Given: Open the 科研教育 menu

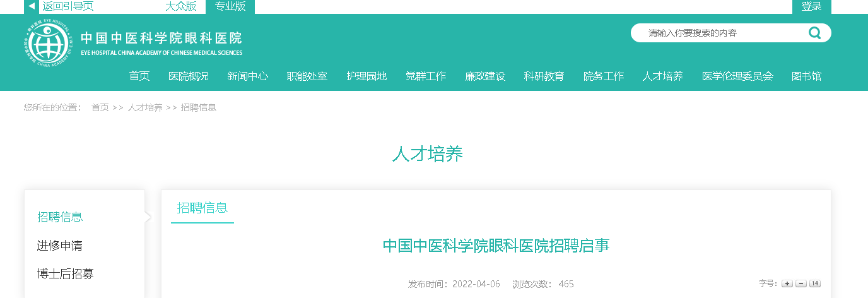Looking at the screenshot, I should coord(544,76).
